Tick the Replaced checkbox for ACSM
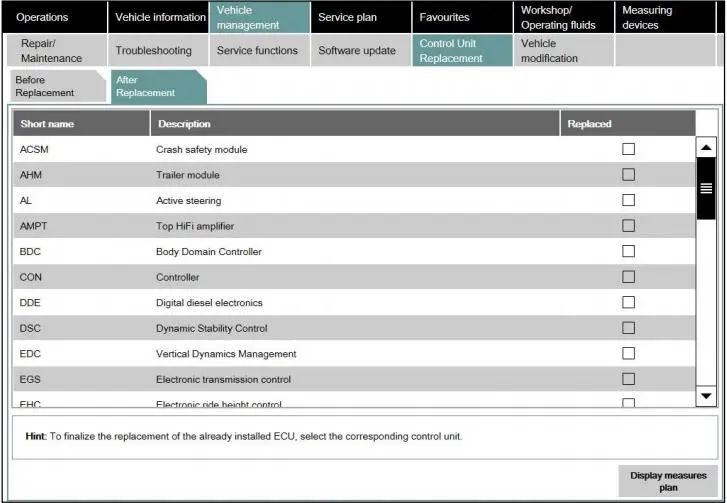The width and height of the screenshot is (727, 503). point(628,149)
